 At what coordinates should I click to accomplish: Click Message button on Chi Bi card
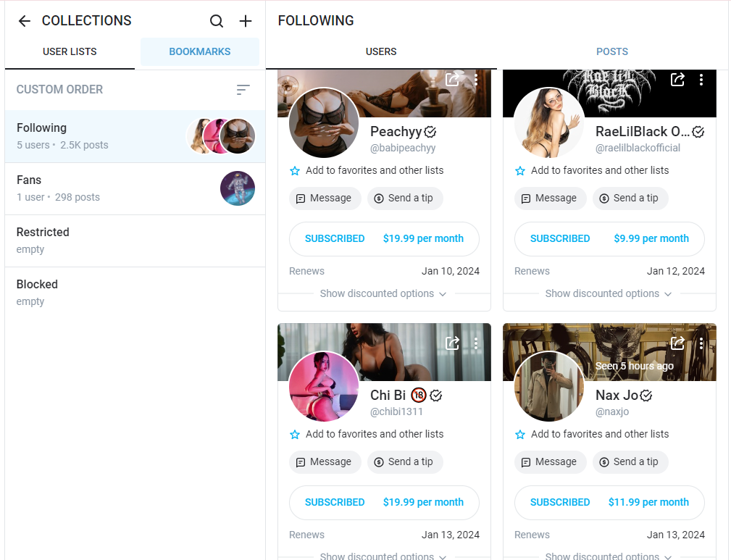pyautogui.click(x=325, y=461)
